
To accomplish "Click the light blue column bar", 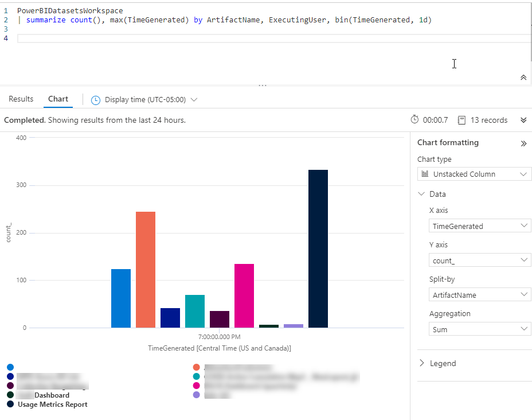I will point(121,298).
